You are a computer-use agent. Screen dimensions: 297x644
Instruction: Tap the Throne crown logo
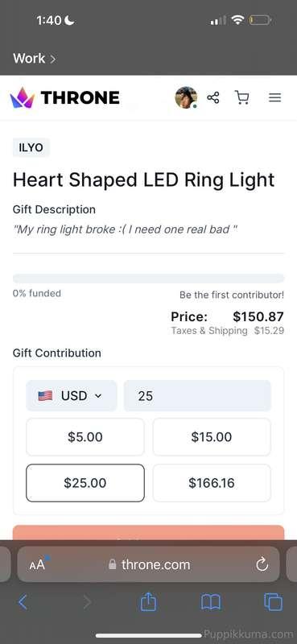tap(23, 97)
